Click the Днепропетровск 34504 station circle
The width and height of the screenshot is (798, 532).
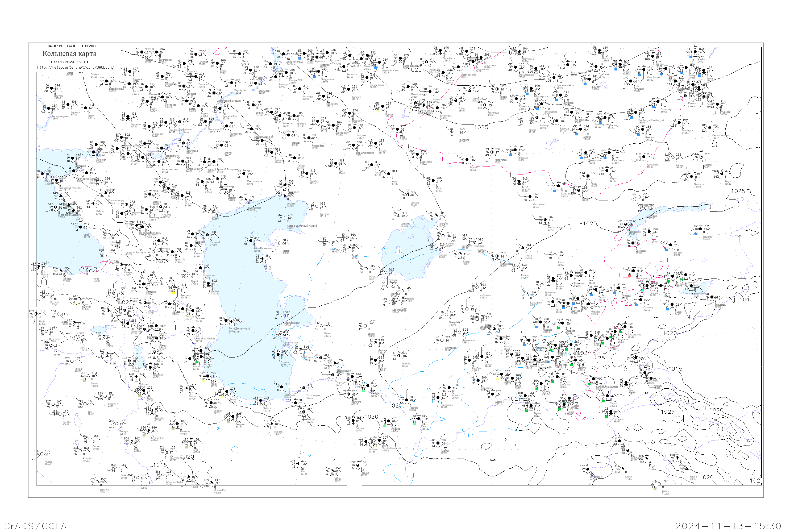[48, 109]
